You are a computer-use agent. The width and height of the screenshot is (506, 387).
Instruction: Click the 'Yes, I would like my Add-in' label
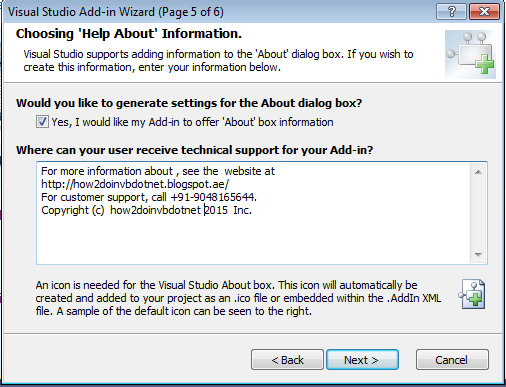[192, 122]
